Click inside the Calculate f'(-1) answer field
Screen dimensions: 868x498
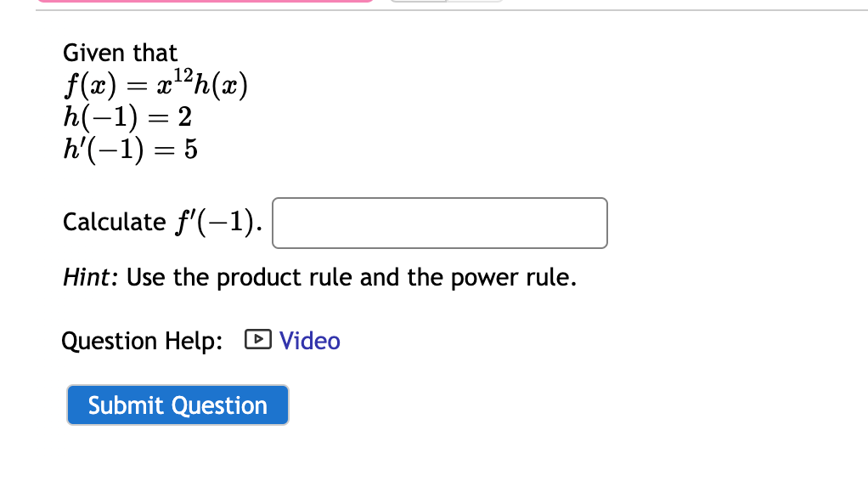point(439,223)
